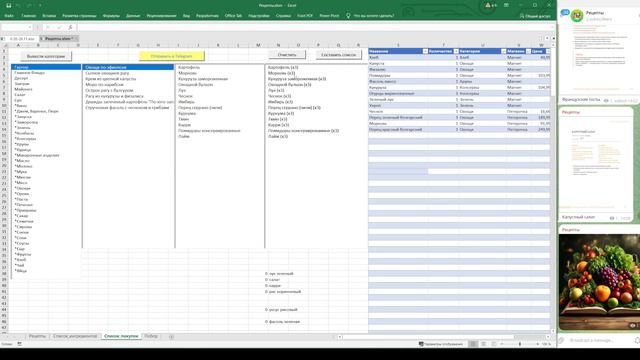Click the Share (Общий доступ) icon
This screenshot has width=640, height=360.
click(x=522, y=16)
